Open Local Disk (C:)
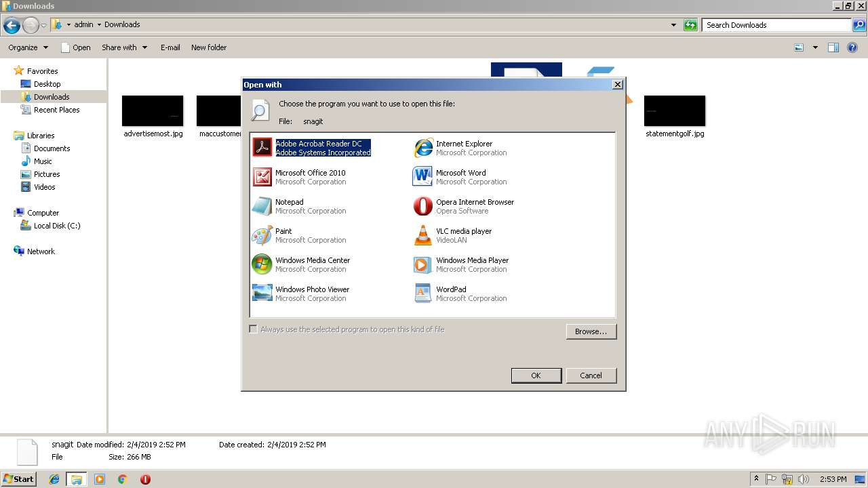The height and width of the screenshot is (488, 868). click(x=57, y=226)
